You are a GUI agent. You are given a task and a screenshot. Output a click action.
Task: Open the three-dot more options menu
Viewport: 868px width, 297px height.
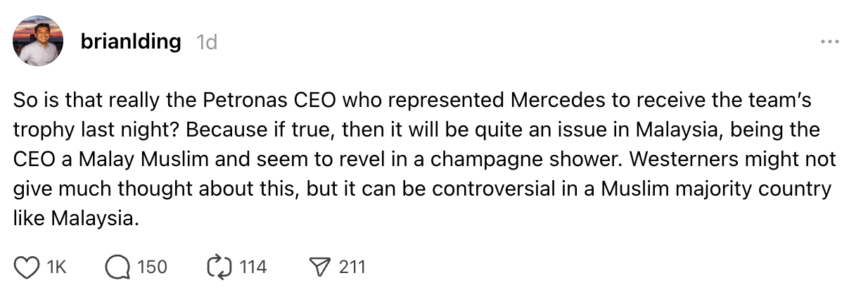tap(830, 42)
